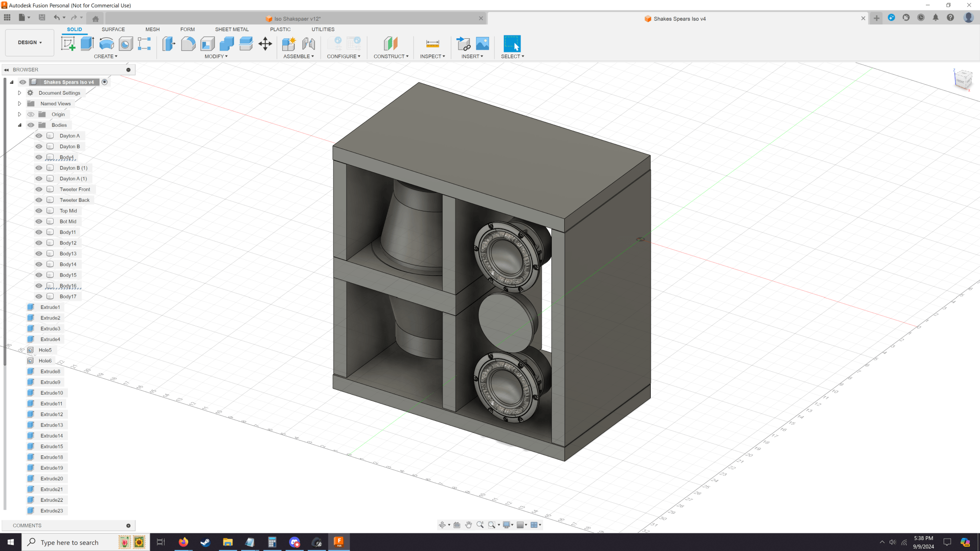Screen dimensions: 980x551
Task: Click the Undo arrow
Action: click(57, 18)
